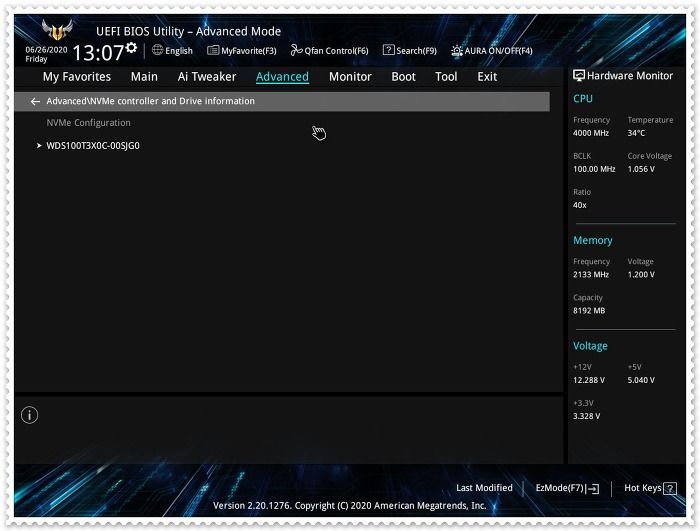The width and height of the screenshot is (700, 531).
Task: Select the Advanced tab
Action: coord(282,77)
